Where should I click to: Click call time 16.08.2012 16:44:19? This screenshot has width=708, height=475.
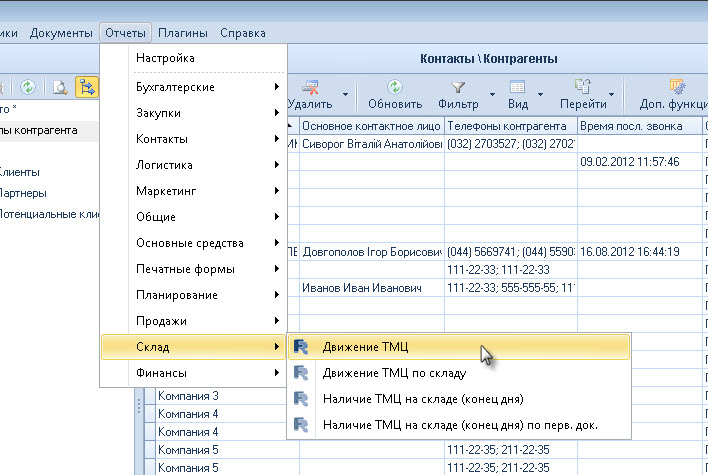640,251
